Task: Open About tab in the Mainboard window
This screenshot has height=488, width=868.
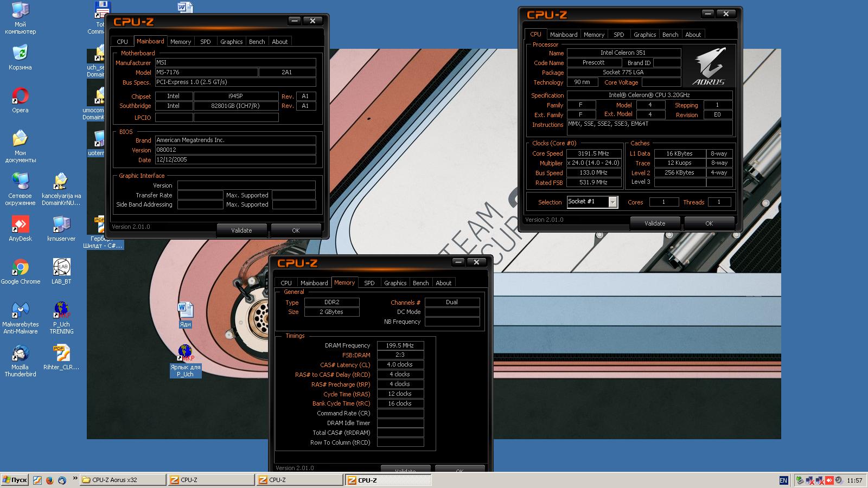Action: point(280,42)
